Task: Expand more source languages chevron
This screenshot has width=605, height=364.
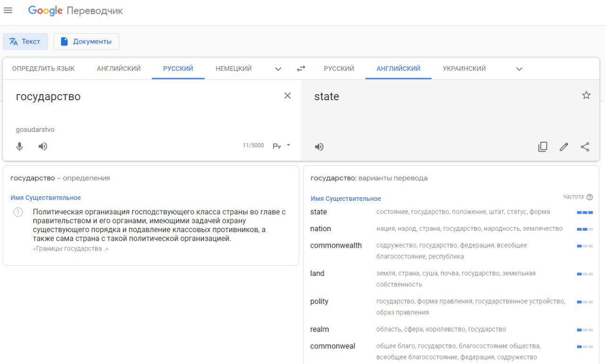Action: click(x=278, y=69)
